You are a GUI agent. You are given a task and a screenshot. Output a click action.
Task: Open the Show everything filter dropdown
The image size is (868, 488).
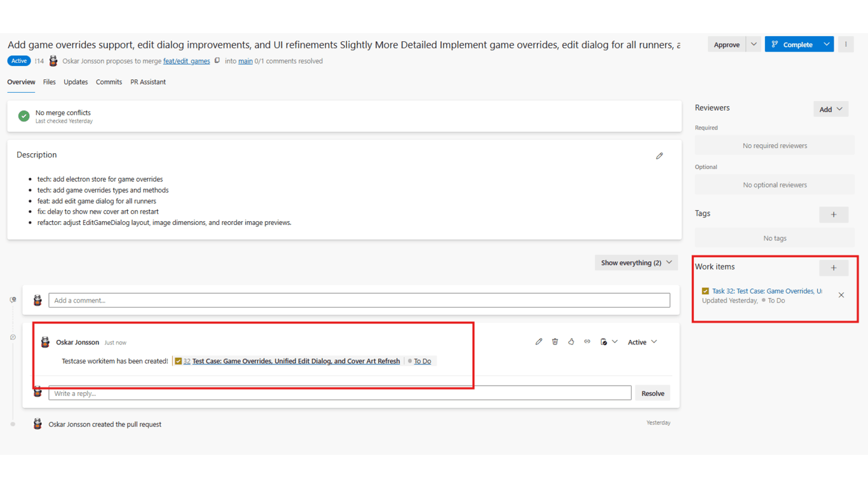636,262
